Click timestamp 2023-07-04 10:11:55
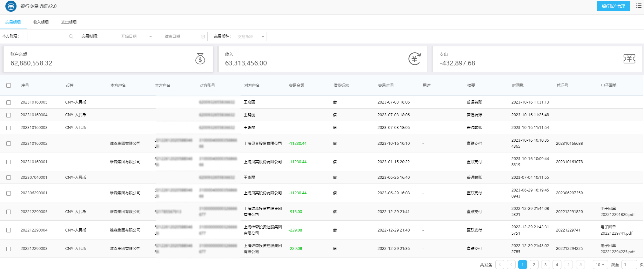This screenshot has height=275, width=644. coord(530,178)
